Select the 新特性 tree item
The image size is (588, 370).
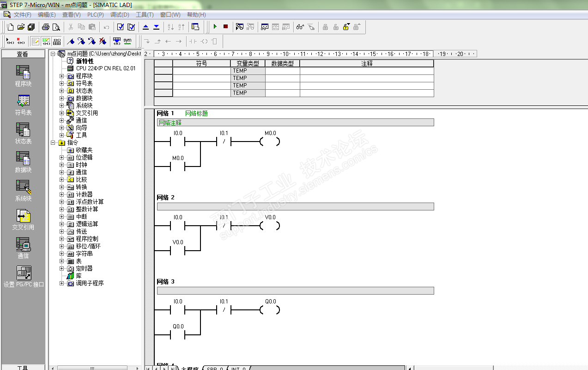point(85,61)
